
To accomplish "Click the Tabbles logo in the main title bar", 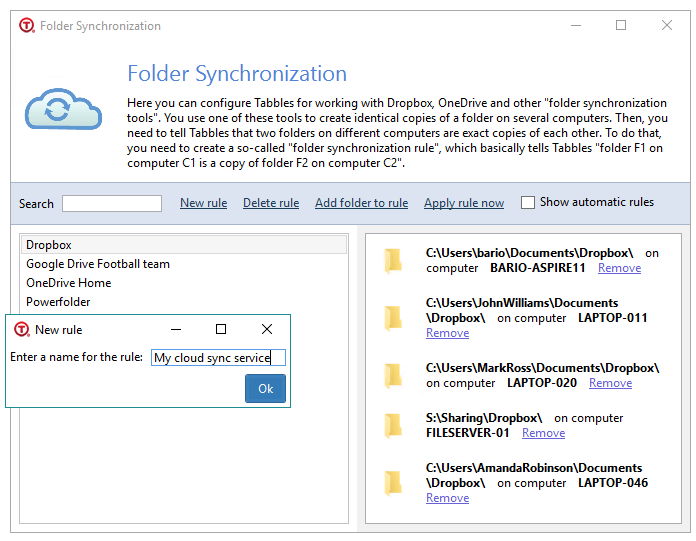I will click(x=27, y=25).
